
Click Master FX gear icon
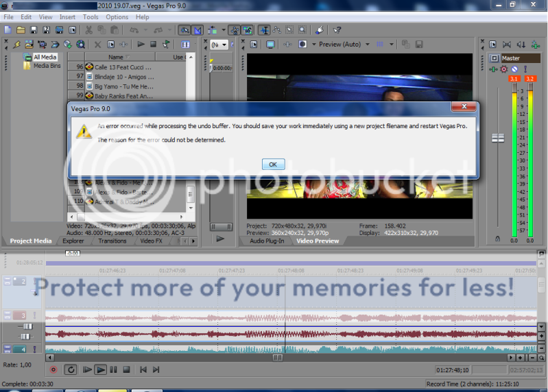503,69
